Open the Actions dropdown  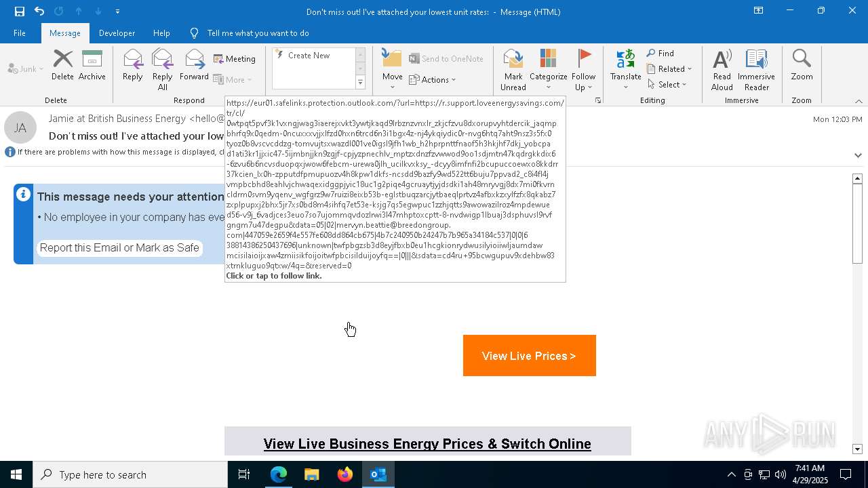coord(433,79)
